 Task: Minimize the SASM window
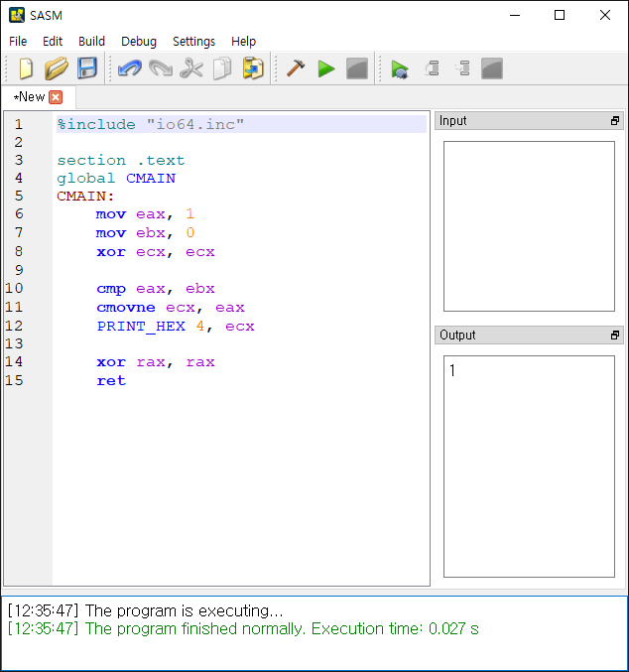point(515,16)
